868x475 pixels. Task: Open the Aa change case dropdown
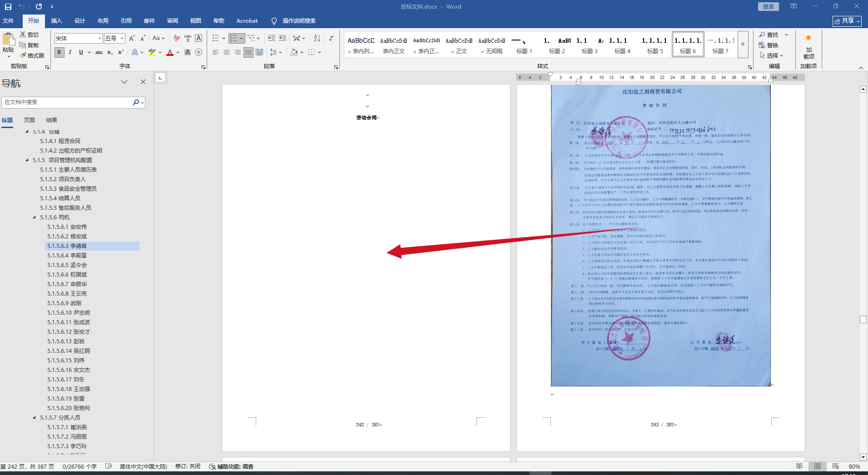(x=159, y=39)
